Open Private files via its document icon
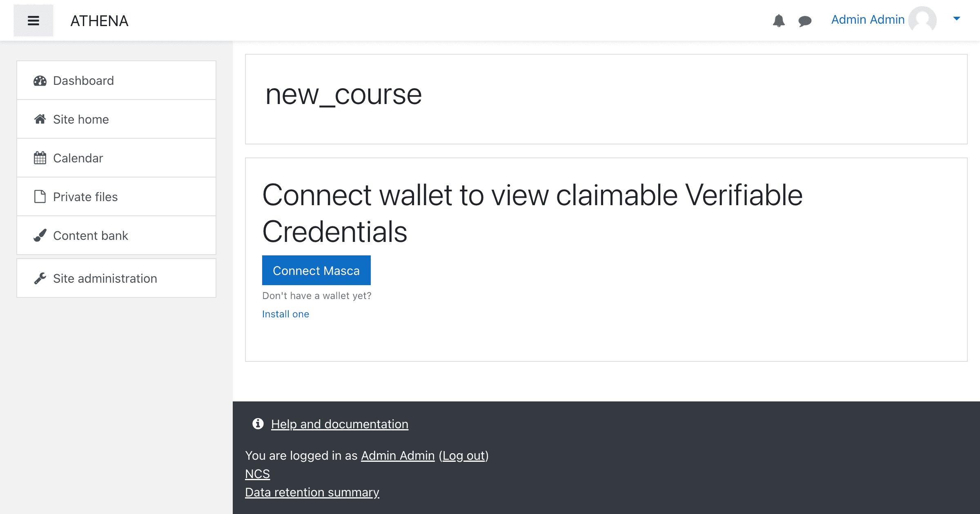Viewport: 980px width, 514px height. (x=40, y=196)
